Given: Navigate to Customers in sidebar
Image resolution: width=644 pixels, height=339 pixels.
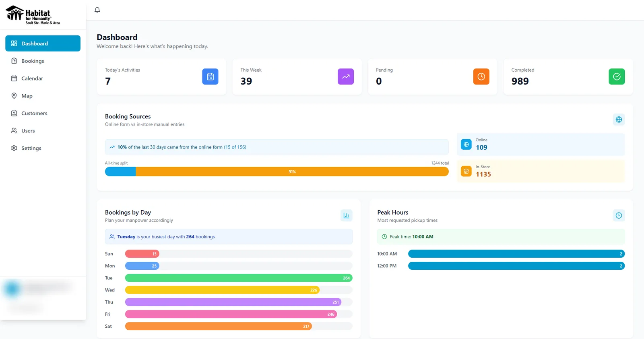Looking at the screenshot, I should click(43, 113).
